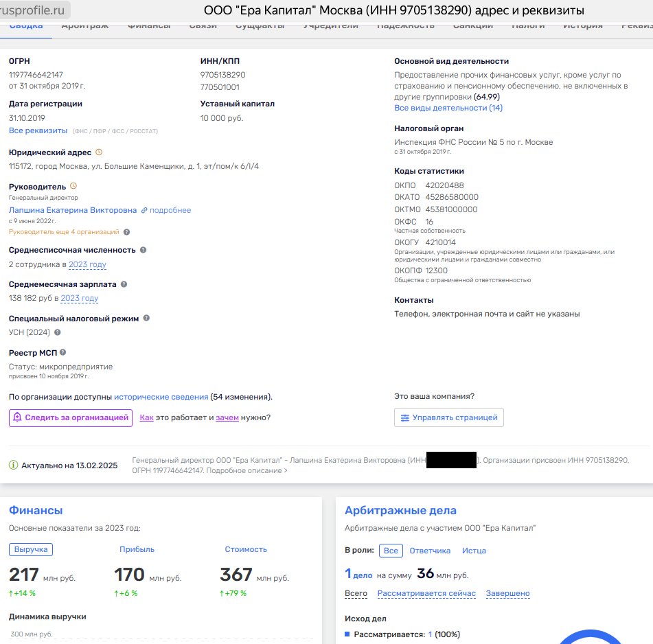Click help icon beside УСН (2024)
653x644 pixels.
coord(58,332)
